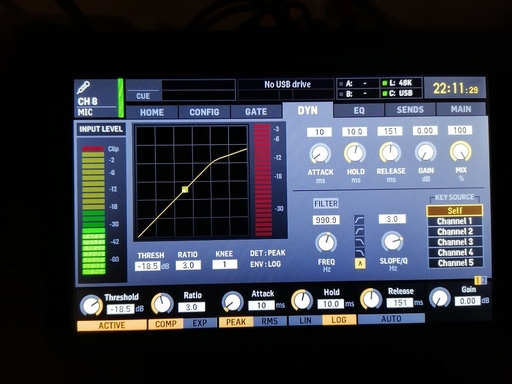This screenshot has height=384, width=512.
Task: Open the EQ tab
Action: pos(359,110)
